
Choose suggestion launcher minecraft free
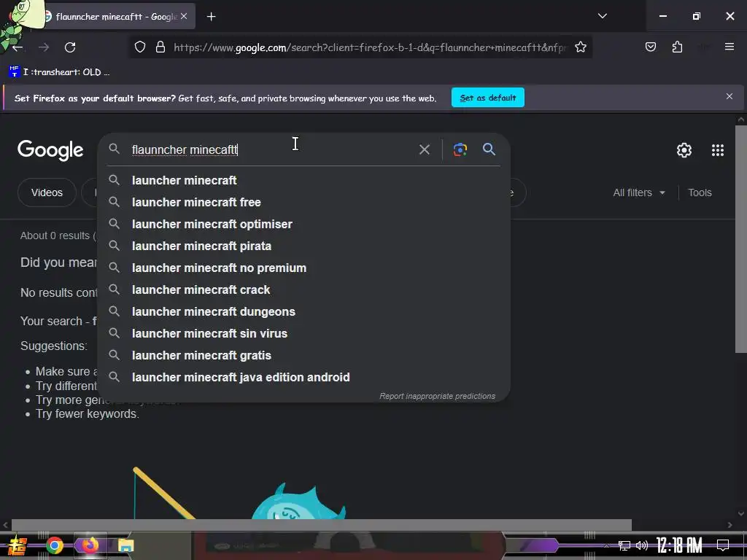(303, 203)
